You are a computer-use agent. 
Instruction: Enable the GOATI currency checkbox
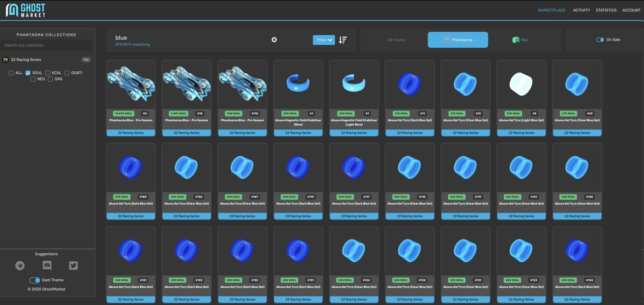(x=67, y=73)
